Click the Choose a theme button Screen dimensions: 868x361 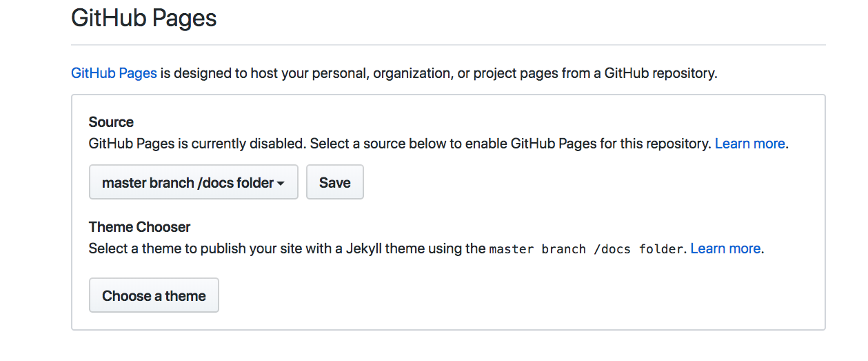click(154, 296)
